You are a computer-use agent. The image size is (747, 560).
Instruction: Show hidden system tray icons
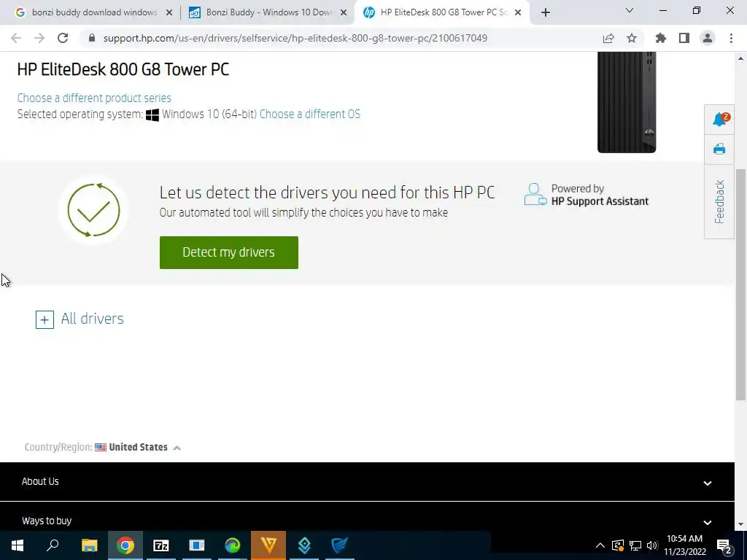[600, 545]
